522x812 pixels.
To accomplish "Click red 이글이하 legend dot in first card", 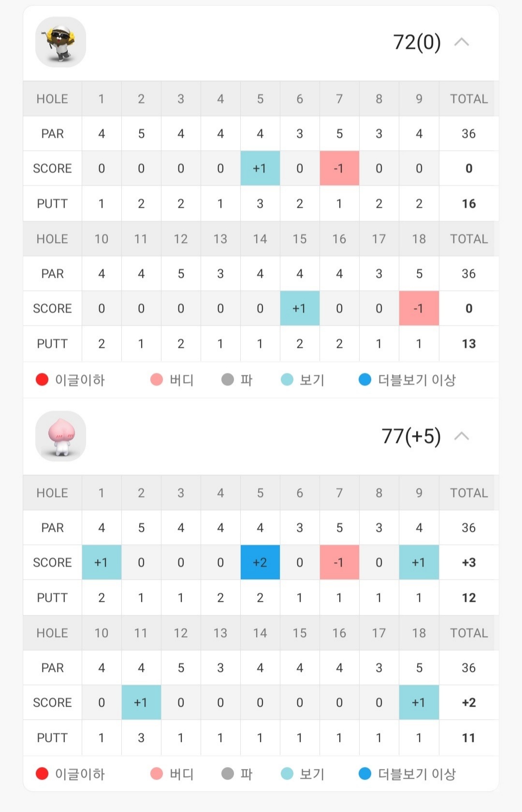I will (x=42, y=380).
